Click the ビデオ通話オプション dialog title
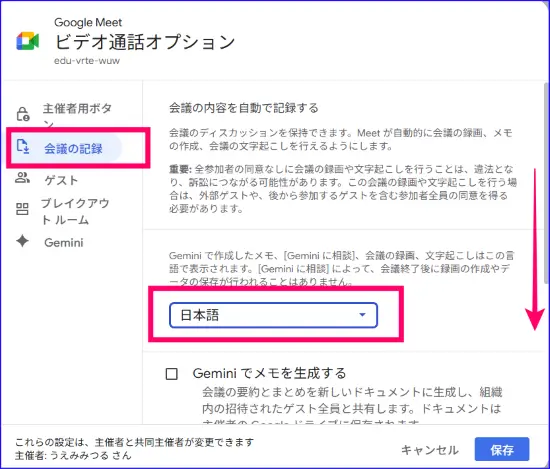Screen dimensions: 550x469 145,42
